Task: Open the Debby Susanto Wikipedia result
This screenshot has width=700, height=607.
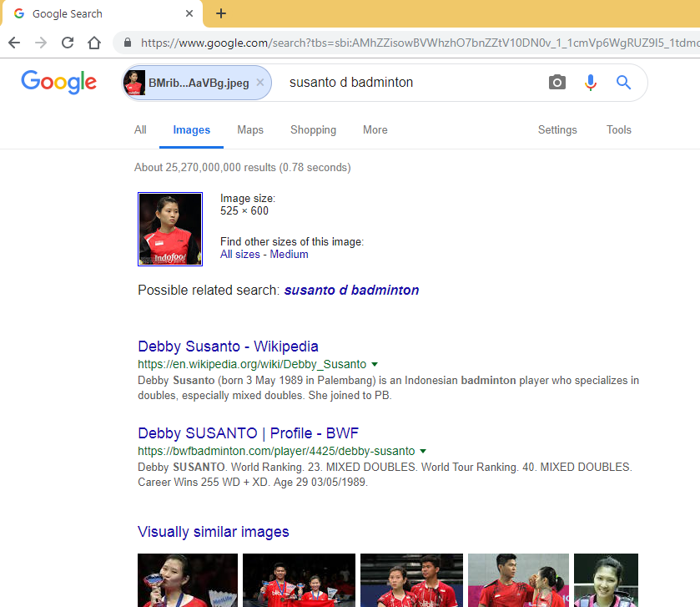Action: [x=228, y=346]
